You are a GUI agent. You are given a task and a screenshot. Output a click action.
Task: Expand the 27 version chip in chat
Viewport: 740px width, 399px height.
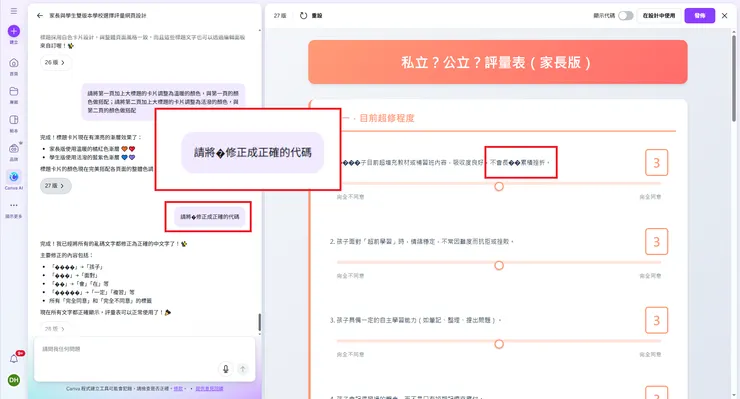tap(55, 186)
